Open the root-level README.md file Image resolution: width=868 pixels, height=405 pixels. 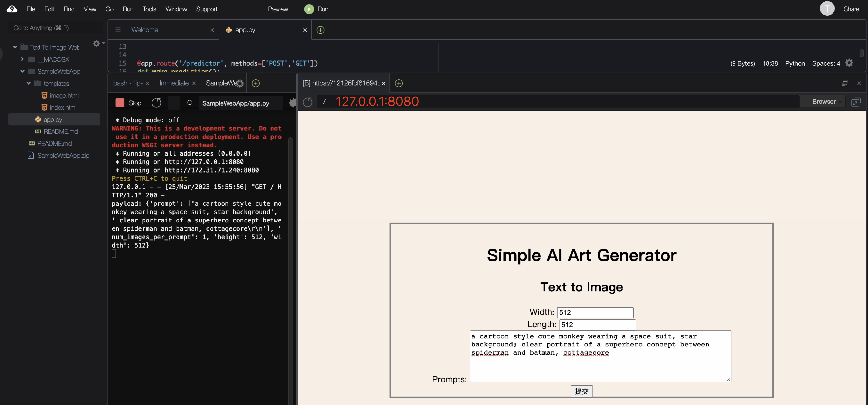(x=54, y=144)
